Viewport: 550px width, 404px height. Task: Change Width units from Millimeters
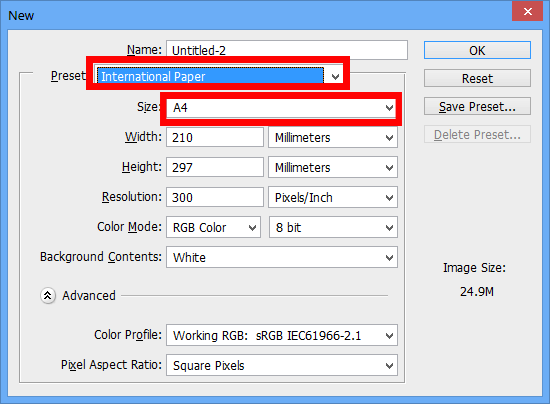tap(333, 137)
